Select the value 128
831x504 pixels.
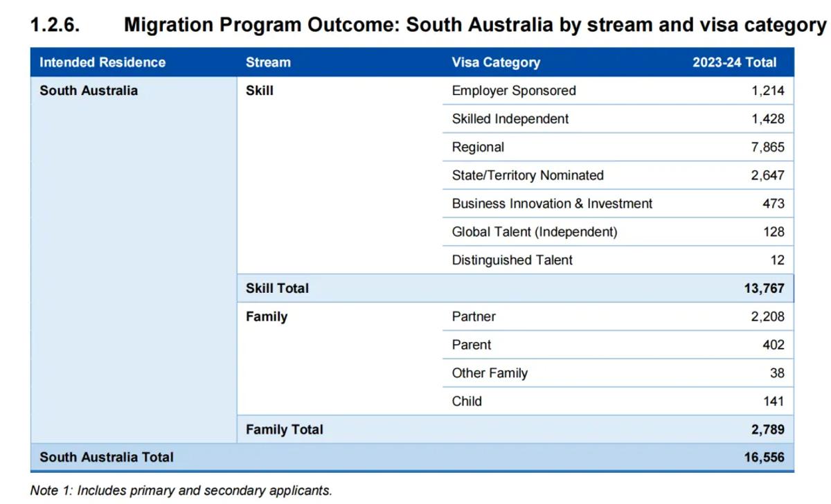coord(774,232)
